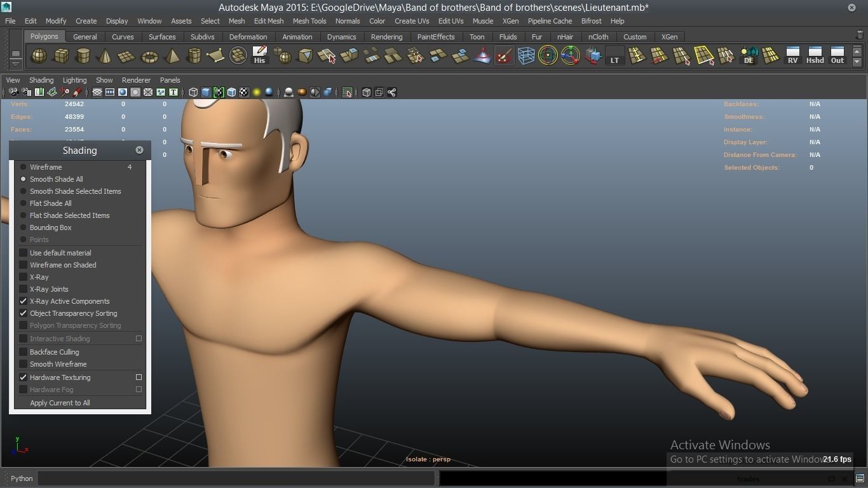Enable Backface Culling checkbox
This screenshot has width=868, height=488.
[x=24, y=352]
